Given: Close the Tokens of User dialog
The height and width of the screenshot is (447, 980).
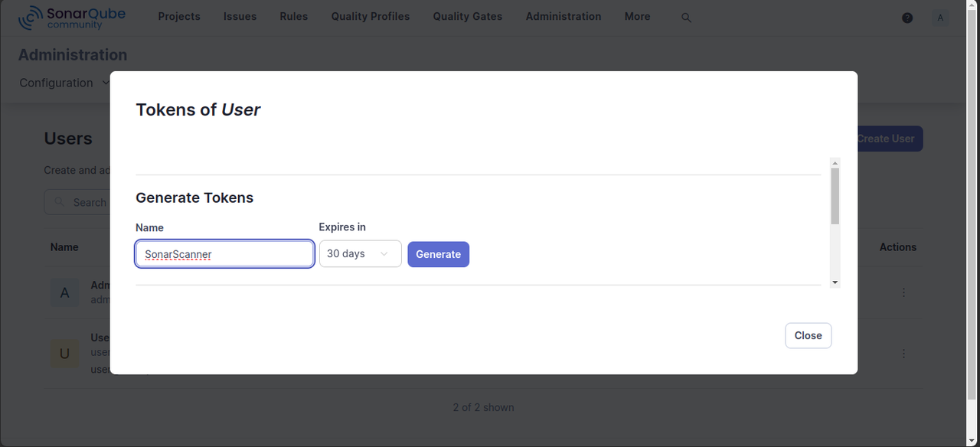Looking at the screenshot, I should [808, 335].
